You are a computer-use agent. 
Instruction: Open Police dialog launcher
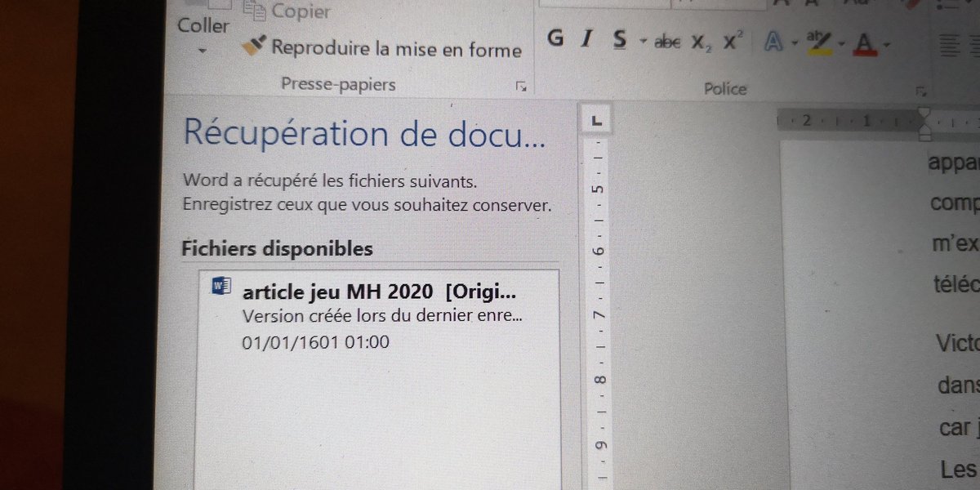[x=921, y=90]
